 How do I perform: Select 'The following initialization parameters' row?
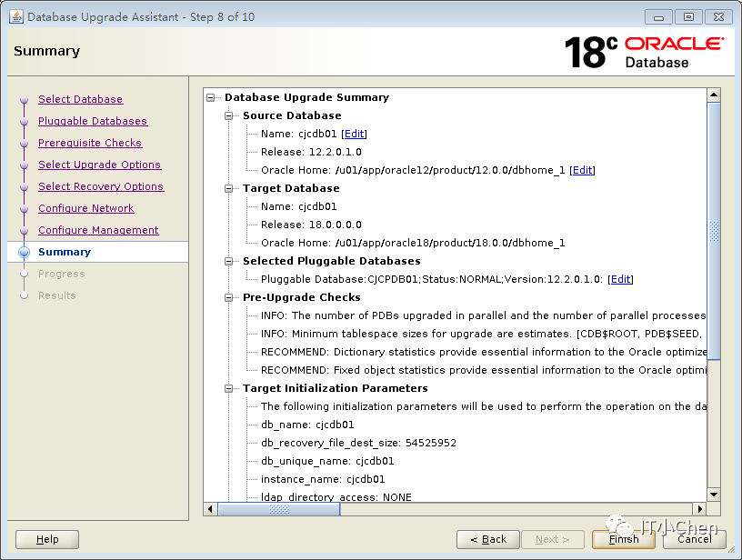[x=483, y=406]
